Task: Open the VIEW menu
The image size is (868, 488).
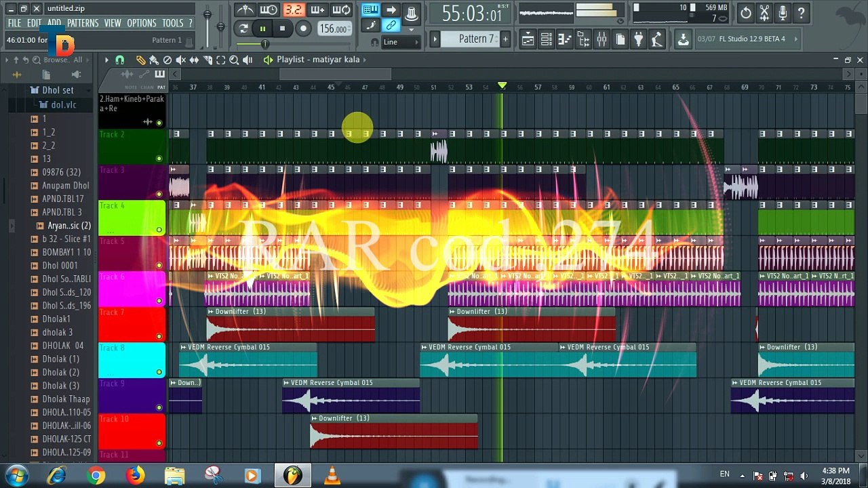Action: pyautogui.click(x=113, y=23)
